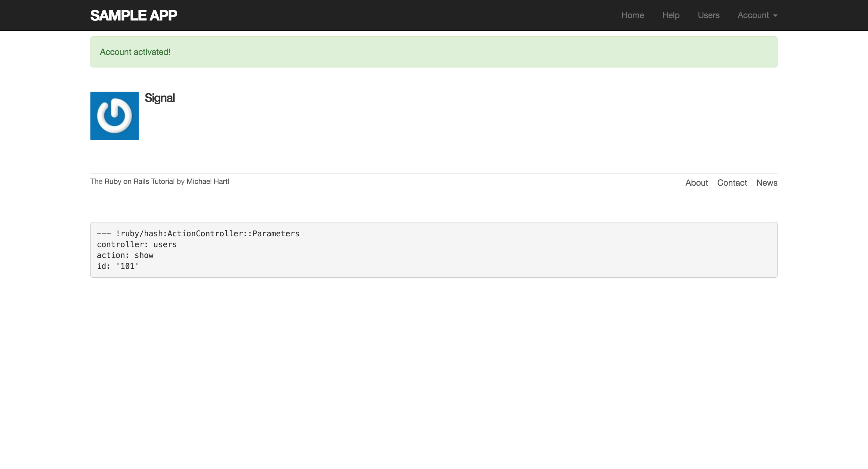Click the ActionController::Parameters debug line
This screenshot has height=469, width=868.
pos(198,234)
